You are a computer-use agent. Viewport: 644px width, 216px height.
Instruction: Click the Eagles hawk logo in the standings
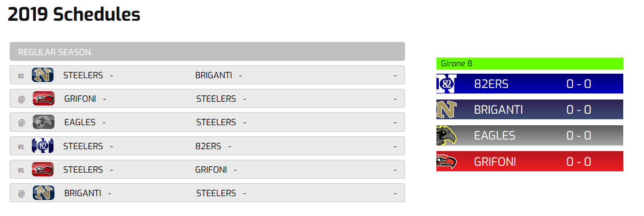tap(447, 135)
